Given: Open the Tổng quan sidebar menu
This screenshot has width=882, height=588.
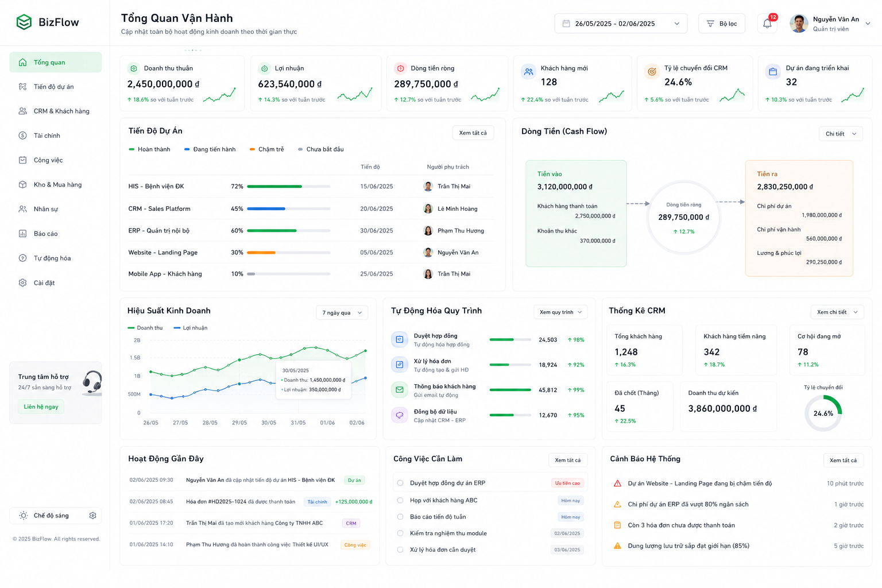Looking at the screenshot, I should pos(56,62).
